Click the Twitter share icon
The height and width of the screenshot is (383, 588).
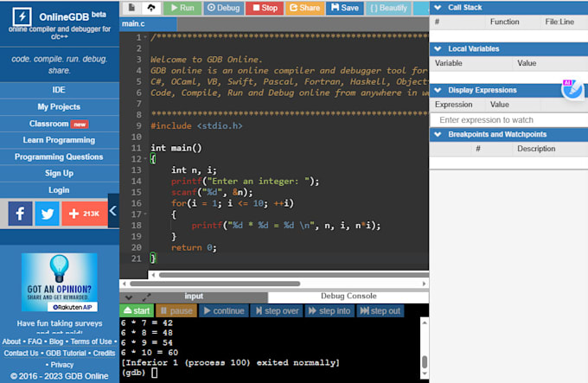[48, 213]
